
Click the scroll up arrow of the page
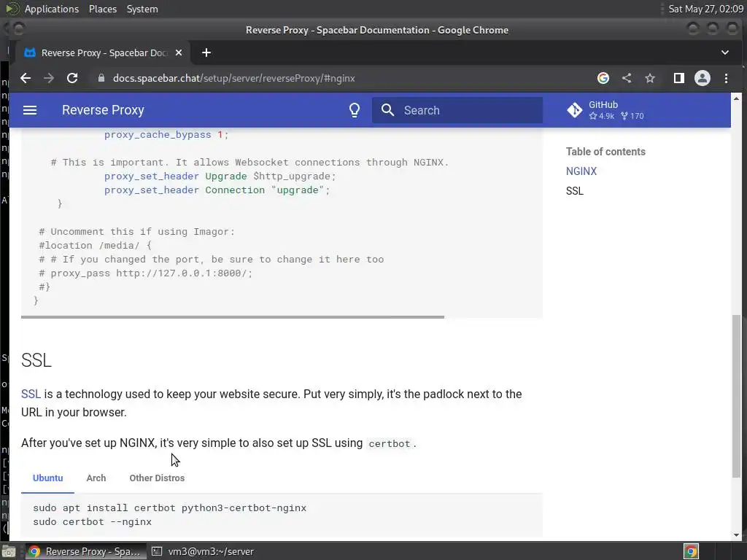click(x=737, y=98)
